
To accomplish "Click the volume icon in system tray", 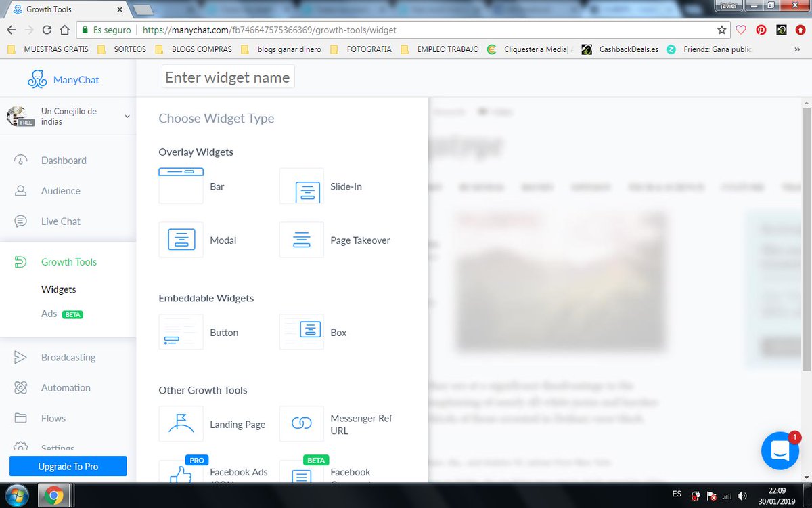I will [742, 496].
